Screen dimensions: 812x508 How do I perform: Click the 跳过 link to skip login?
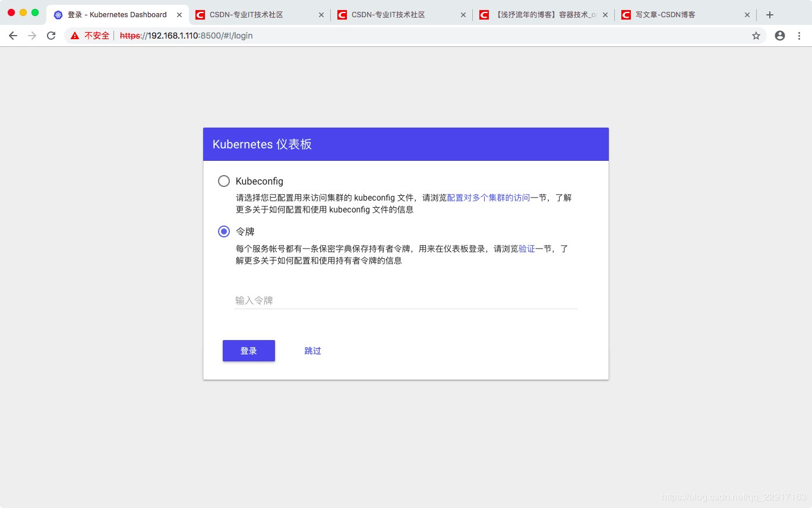tap(313, 351)
